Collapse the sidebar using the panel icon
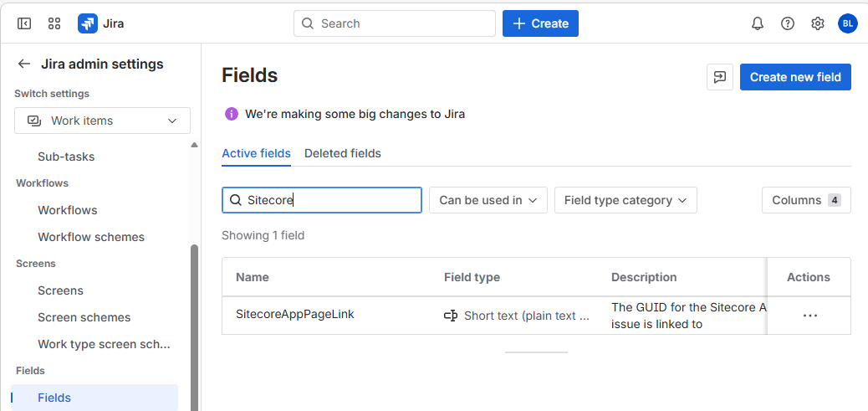The image size is (868, 411). tap(24, 23)
